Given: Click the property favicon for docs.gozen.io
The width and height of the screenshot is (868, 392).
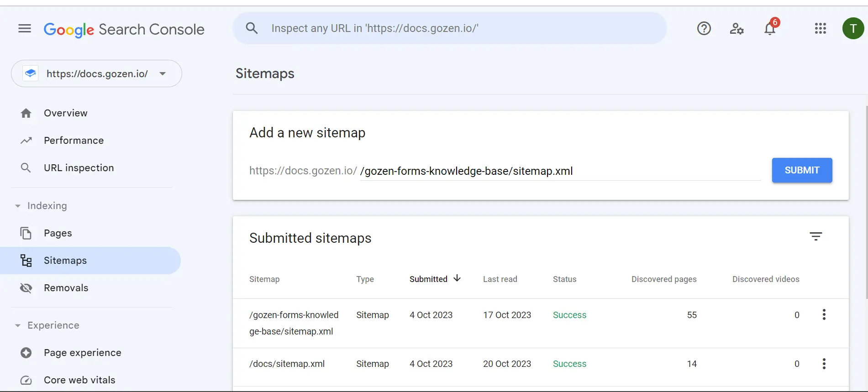Looking at the screenshot, I should (x=31, y=73).
